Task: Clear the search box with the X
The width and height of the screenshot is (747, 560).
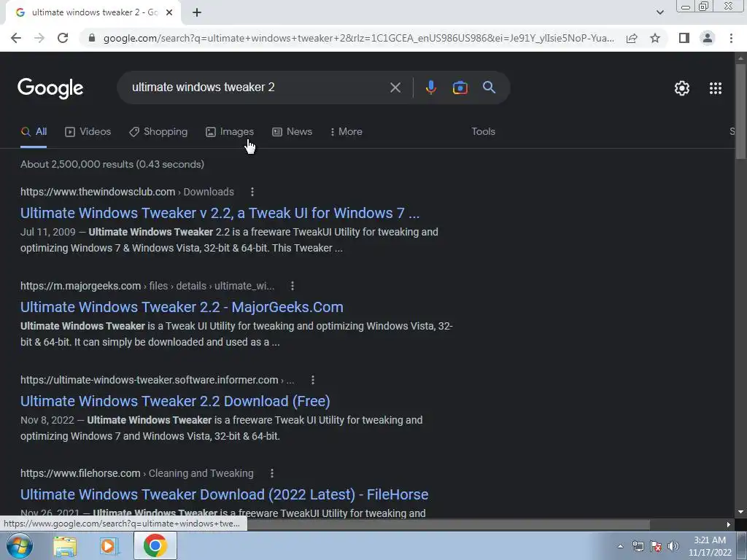Action: tap(395, 87)
